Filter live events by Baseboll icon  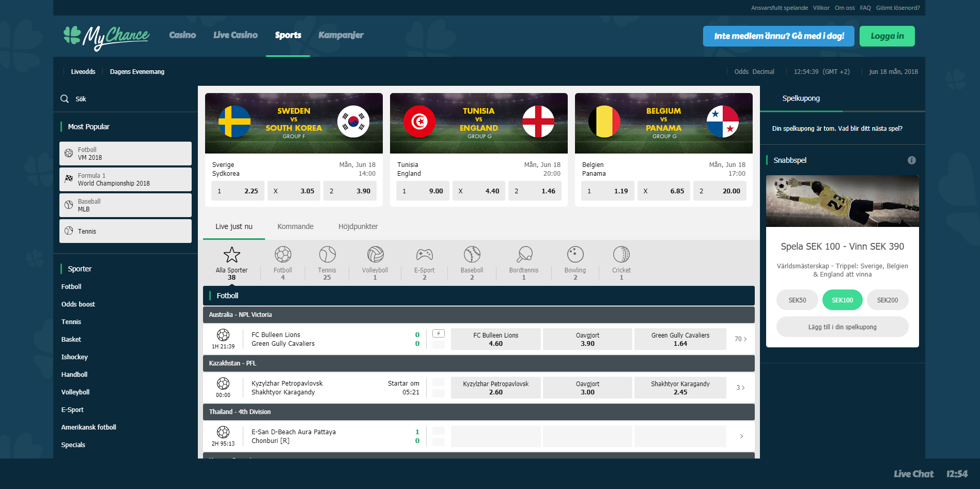pos(472,254)
